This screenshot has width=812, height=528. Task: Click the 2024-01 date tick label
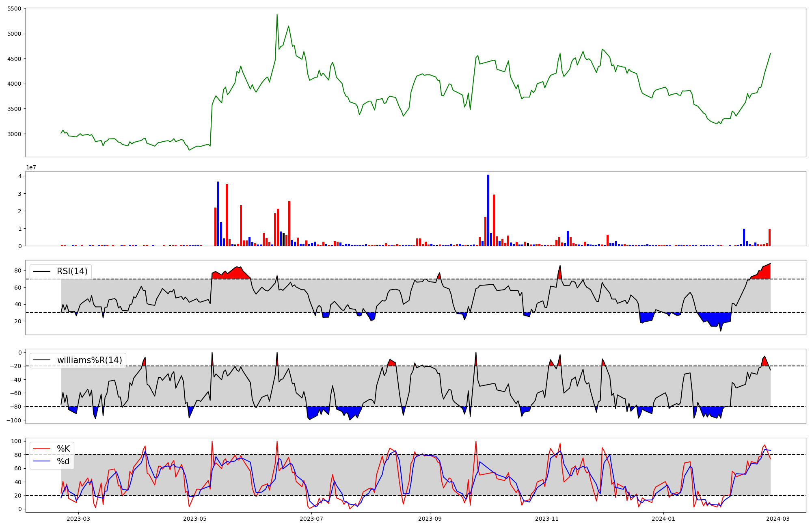[x=663, y=519]
